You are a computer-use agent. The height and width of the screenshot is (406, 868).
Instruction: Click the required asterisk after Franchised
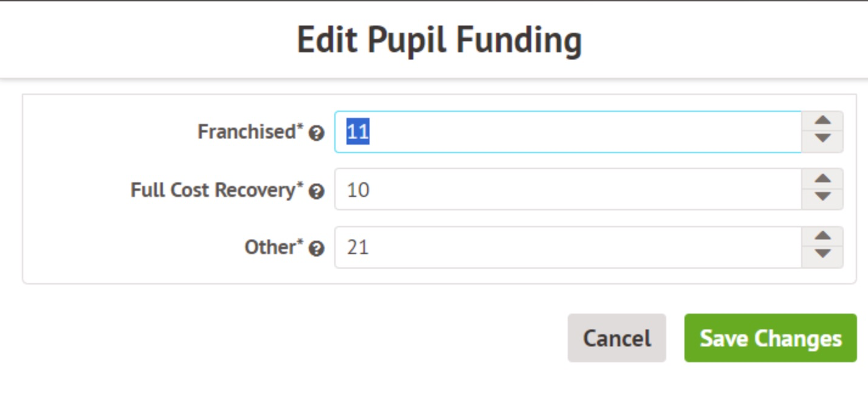point(300,128)
